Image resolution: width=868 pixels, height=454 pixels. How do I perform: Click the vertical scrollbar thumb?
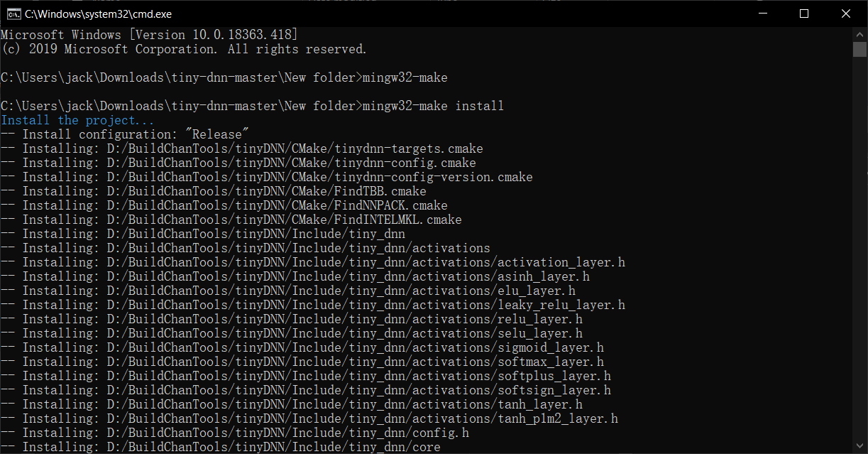860,49
